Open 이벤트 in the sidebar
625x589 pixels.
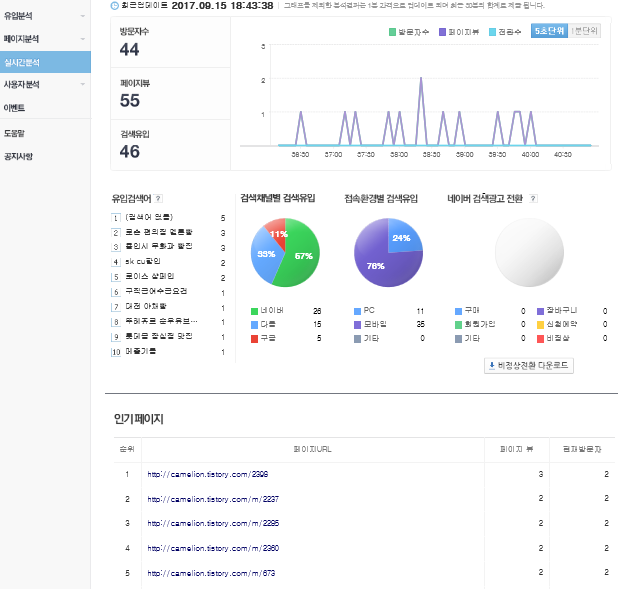pos(14,108)
